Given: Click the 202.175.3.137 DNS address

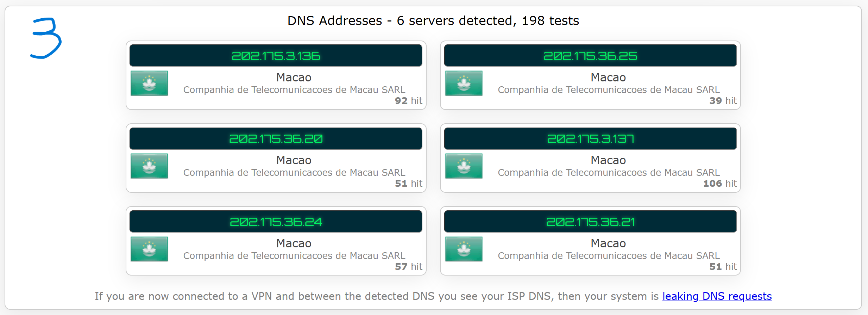Looking at the screenshot, I should 590,139.
